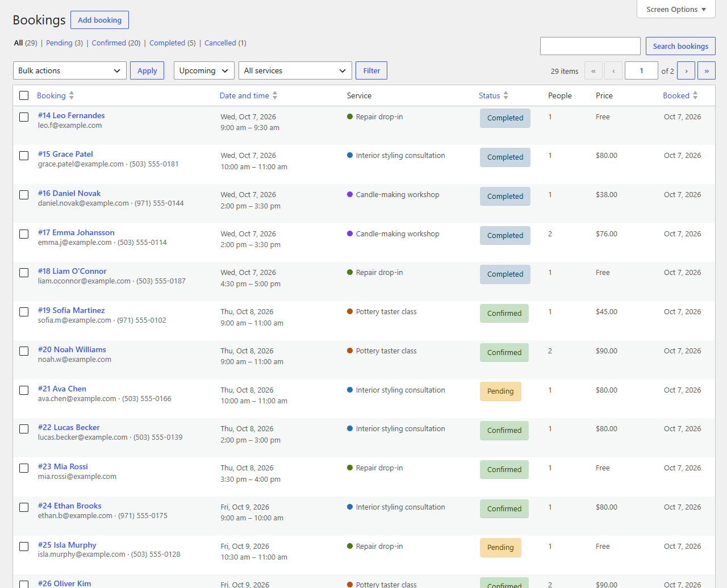Screen dimensions: 727x588
Task: Show Confirmed bookings filter
Action: 108,43
